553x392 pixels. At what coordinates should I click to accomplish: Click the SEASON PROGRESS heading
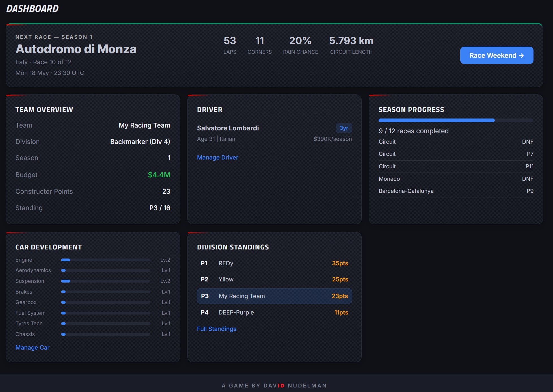click(411, 110)
